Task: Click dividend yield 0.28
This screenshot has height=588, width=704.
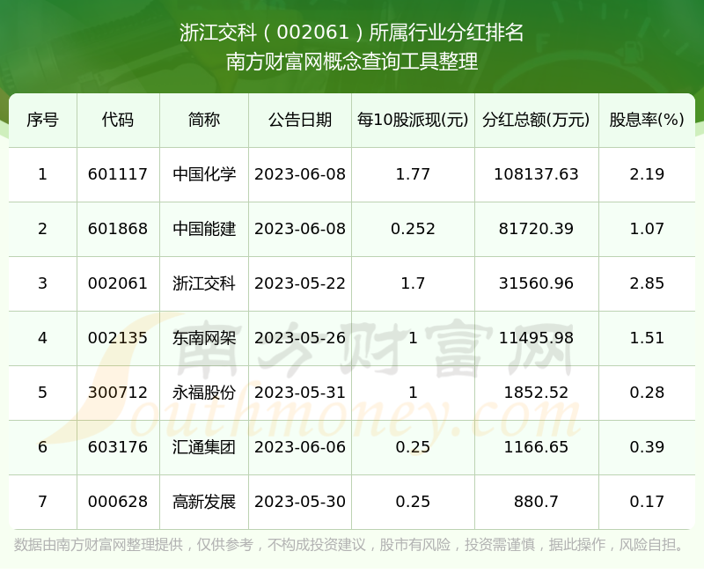Action: click(647, 393)
